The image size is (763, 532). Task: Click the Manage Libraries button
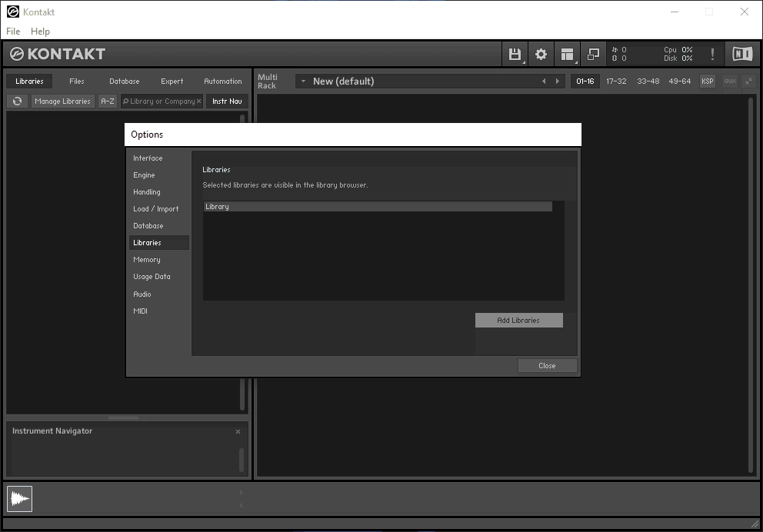tap(63, 101)
